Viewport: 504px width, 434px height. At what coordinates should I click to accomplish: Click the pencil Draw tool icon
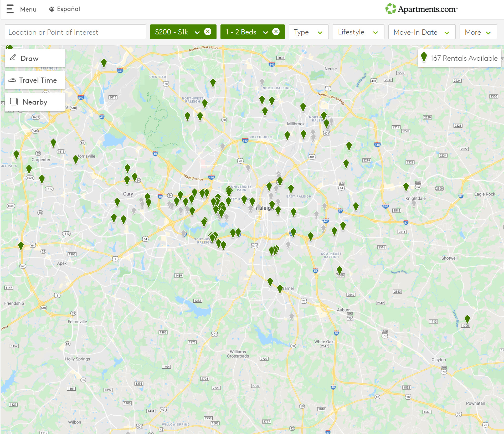[13, 58]
